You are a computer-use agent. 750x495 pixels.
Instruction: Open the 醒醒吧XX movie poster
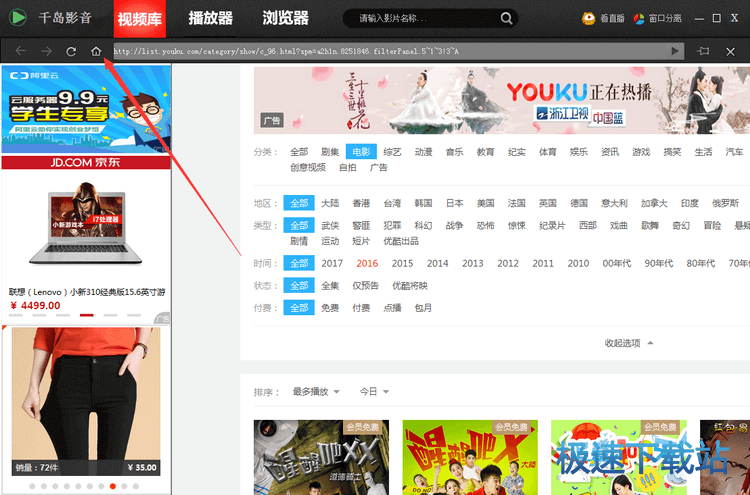click(x=321, y=457)
